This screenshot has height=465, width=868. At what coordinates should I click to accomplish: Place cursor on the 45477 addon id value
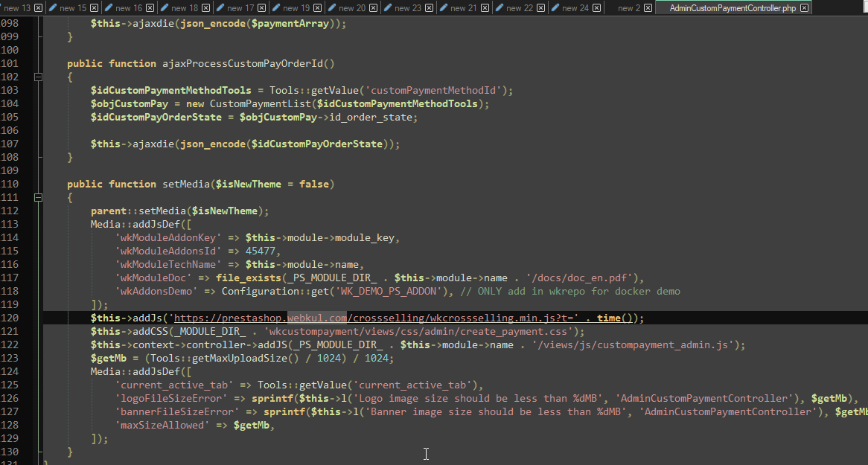[261, 251]
